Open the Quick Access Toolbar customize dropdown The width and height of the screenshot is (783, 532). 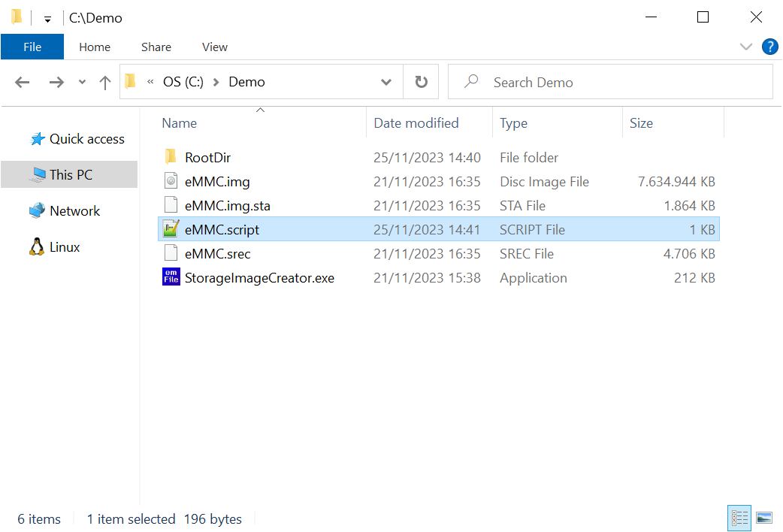47,19
